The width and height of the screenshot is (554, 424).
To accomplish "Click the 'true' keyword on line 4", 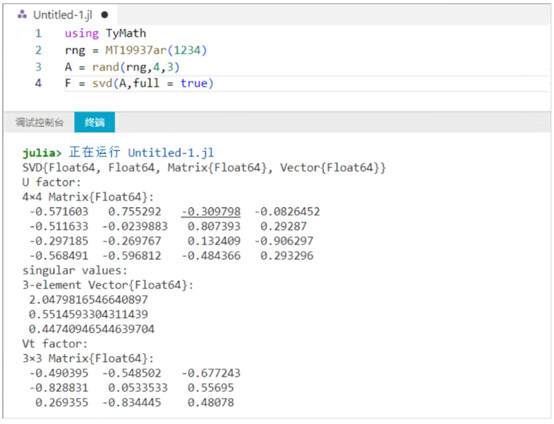I will pyautogui.click(x=194, y=83).
